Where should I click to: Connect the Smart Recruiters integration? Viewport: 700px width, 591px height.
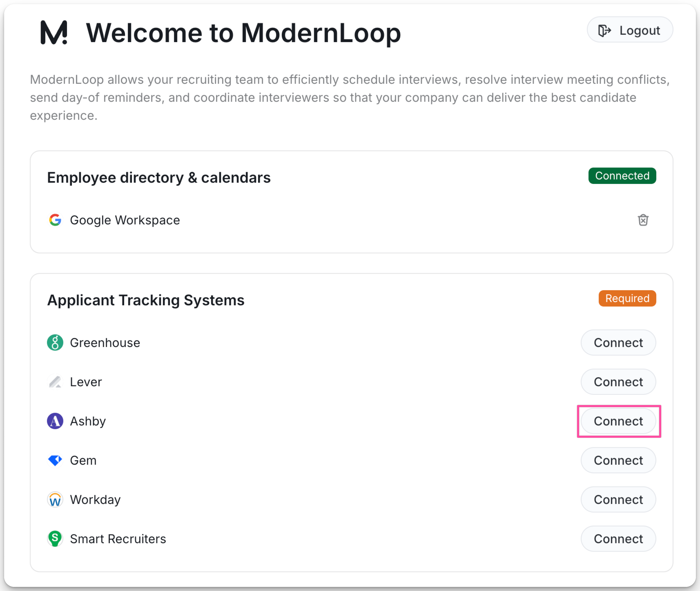(618, 539)
